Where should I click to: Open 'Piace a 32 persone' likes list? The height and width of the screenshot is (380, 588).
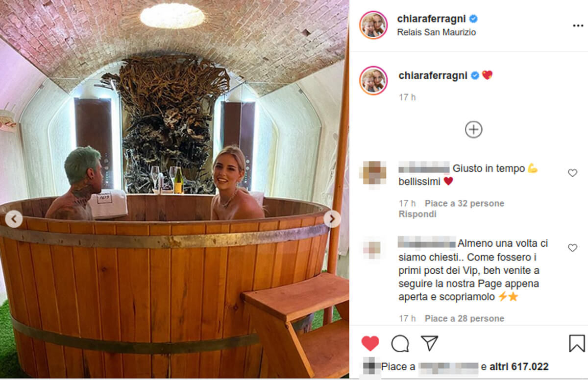(465, 203)
